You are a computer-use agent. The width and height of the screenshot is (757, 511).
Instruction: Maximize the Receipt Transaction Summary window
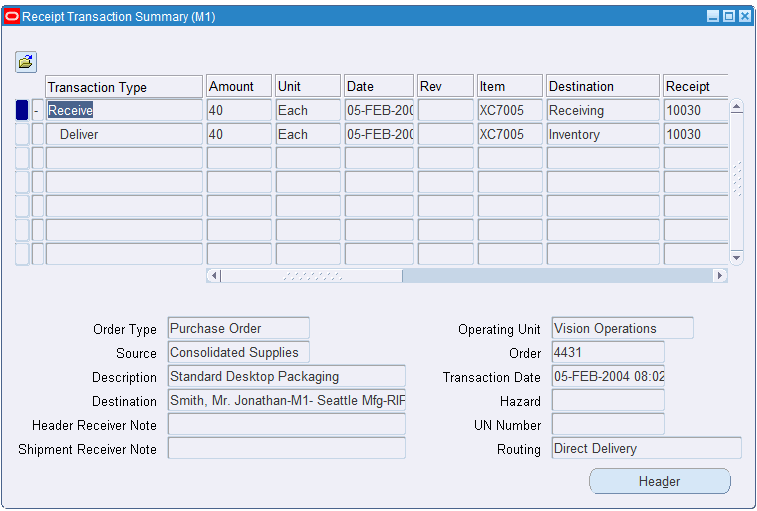(x=729, y=16)
